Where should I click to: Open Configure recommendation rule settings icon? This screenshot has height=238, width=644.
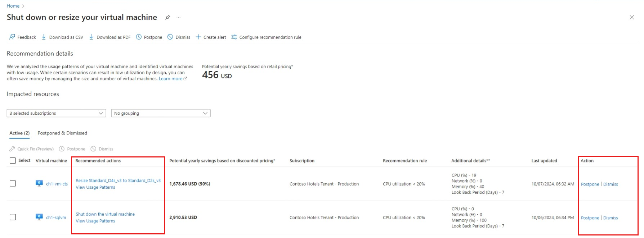click(x=234, y=37)
